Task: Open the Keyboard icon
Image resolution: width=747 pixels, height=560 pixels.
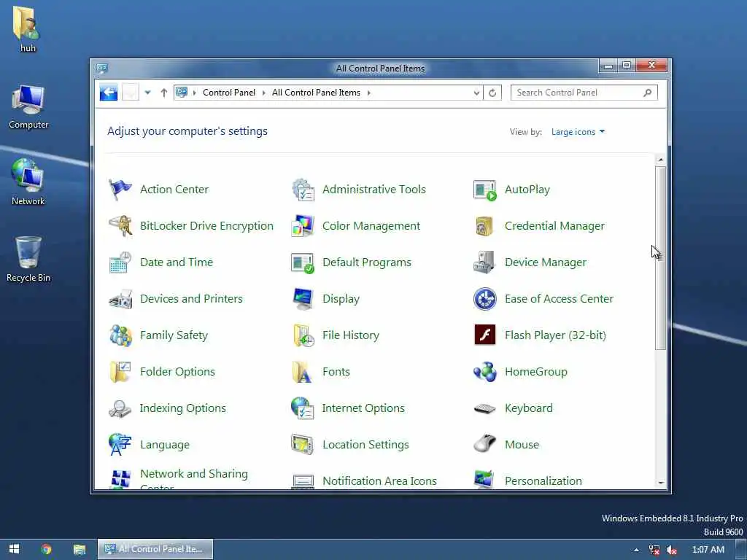Action: coord(485,408)
